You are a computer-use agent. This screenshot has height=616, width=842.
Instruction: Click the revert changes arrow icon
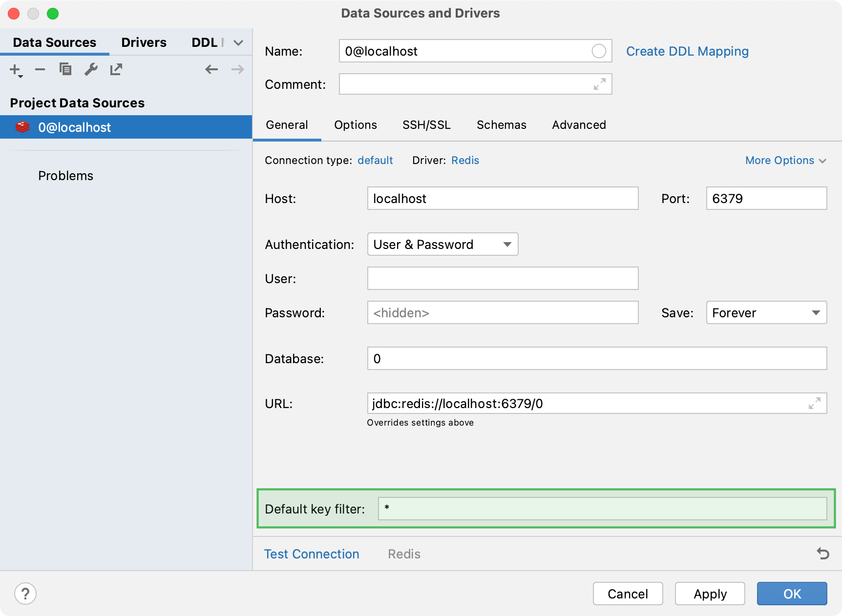pyautogui.click(x=823, y=554)
